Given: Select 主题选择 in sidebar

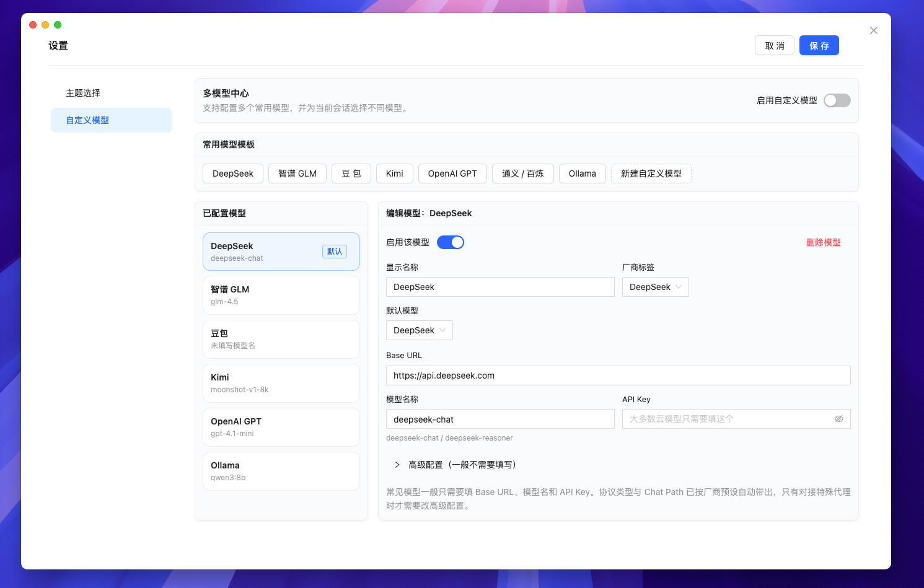Looking at the screenshot, I should pos(112,93).
